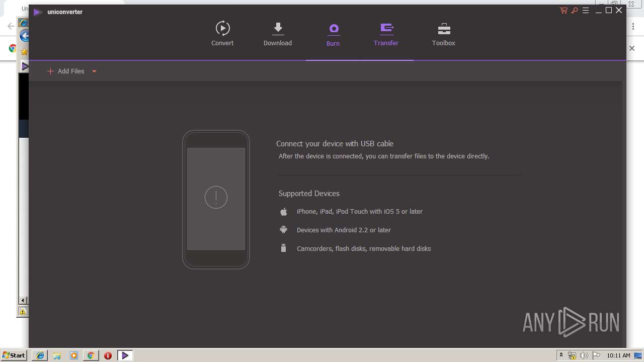Screen dimensions: 644x362
Task: Open Internet Explorer from the taskbar
Action: click(x=40, y=355)
